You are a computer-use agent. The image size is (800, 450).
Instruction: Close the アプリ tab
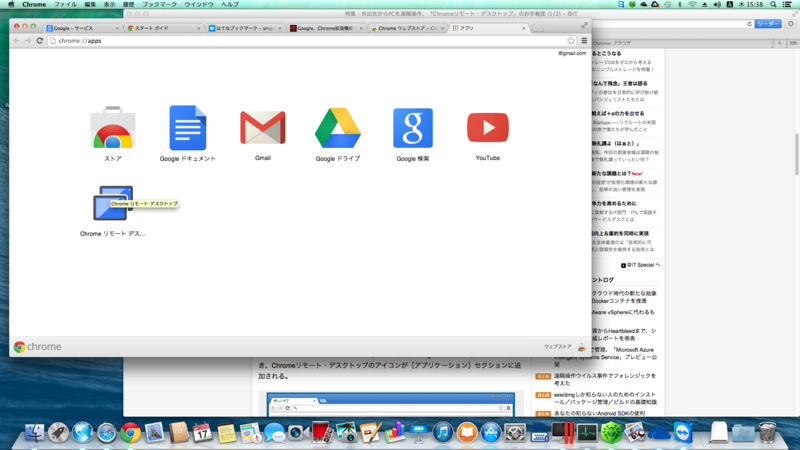pyautogui.click(x=523, y=28)
